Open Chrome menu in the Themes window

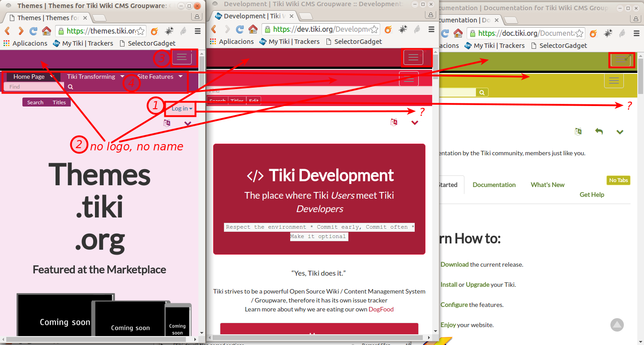point(197,31)
